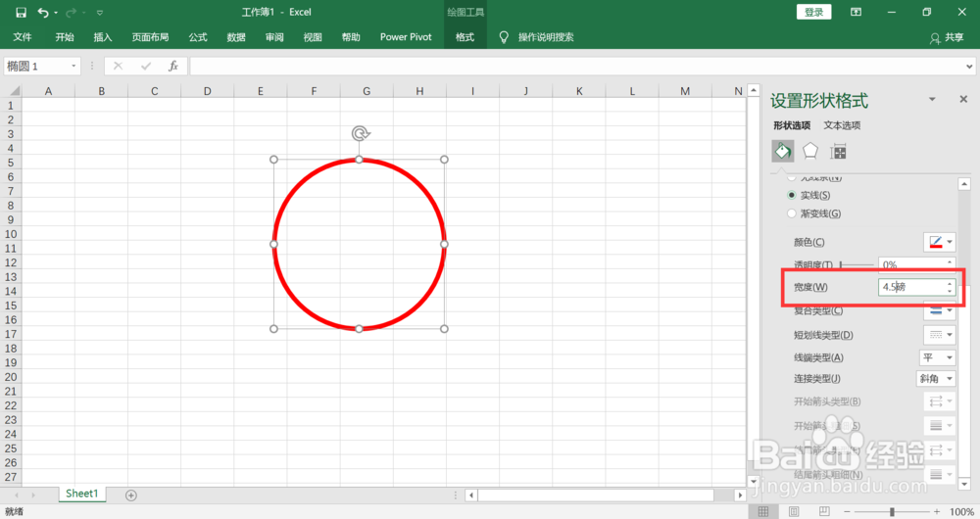The image size is (980, 519).
Task: Open the 数据 ribbon tab
Action: coord(236,37)
